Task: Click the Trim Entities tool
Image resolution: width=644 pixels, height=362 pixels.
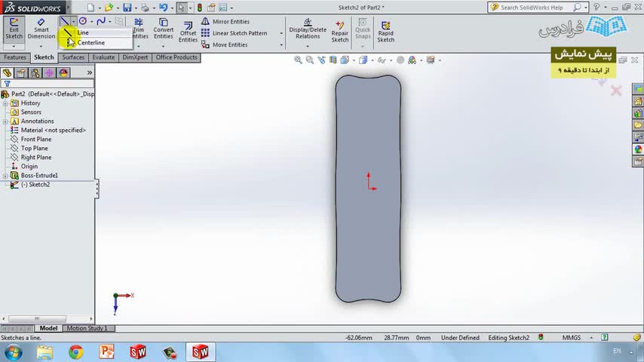Action: [x=139, y=29]
